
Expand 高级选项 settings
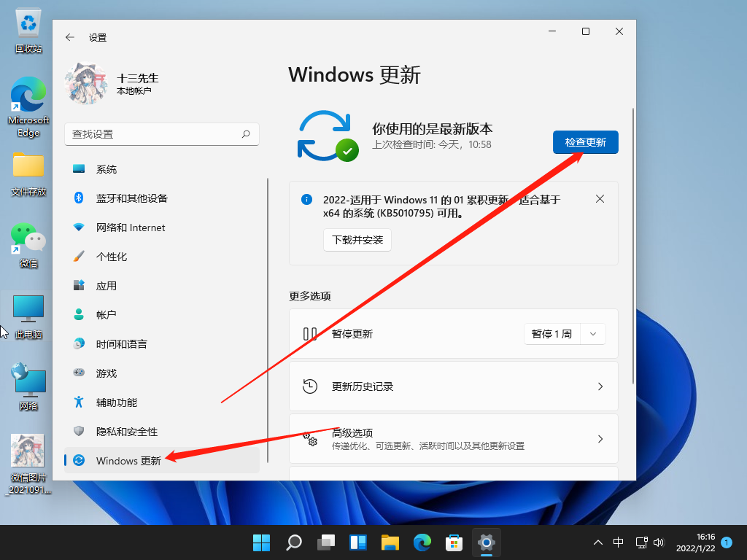600,438
